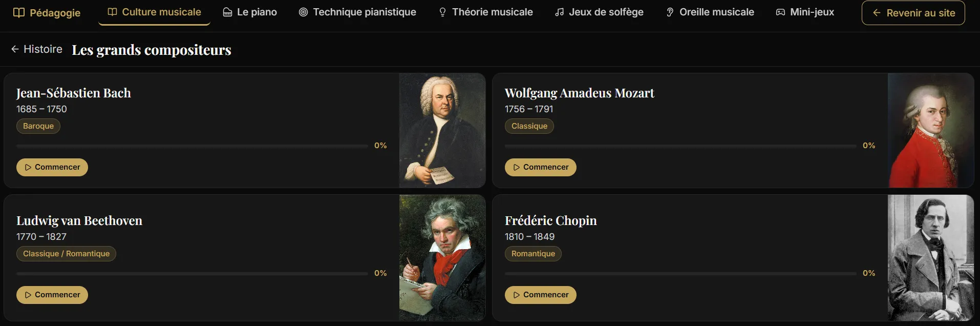Click the Baroque badge on Bach's card
980x326 pixels.
(x=38, y=126)
